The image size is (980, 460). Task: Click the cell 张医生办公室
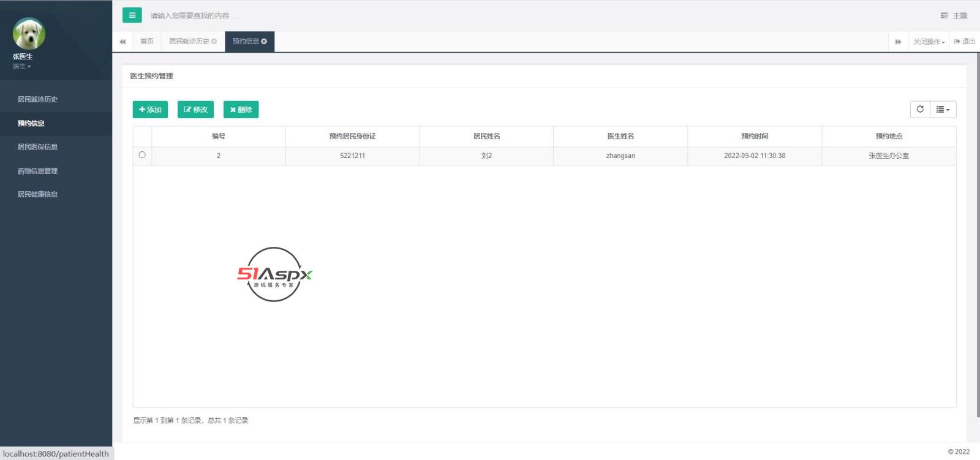point(889,156)
